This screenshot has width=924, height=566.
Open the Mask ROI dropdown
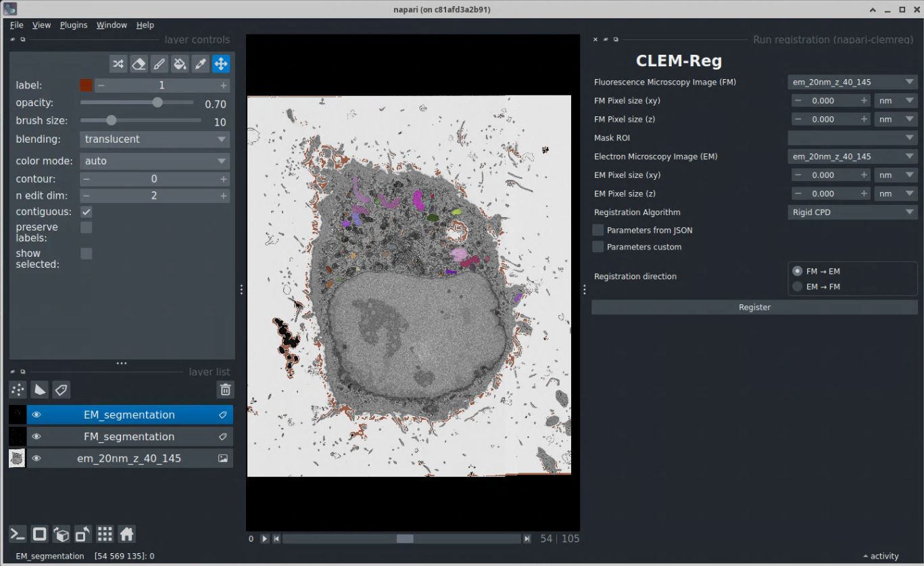coord(852,138)
